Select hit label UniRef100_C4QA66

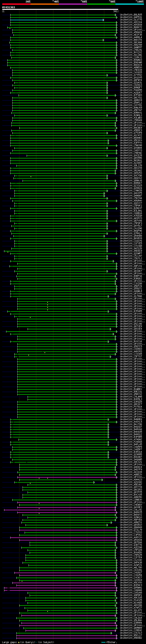pos(131,590)
